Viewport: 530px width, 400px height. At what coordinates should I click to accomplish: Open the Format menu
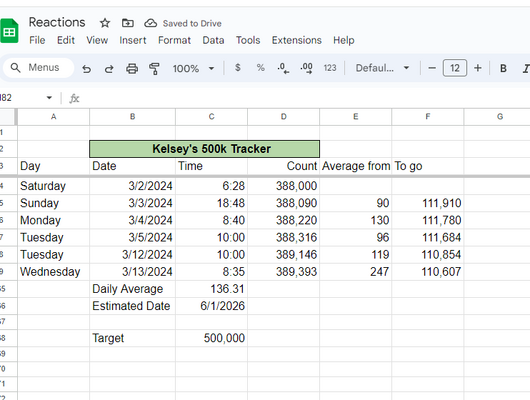[174, 40]
